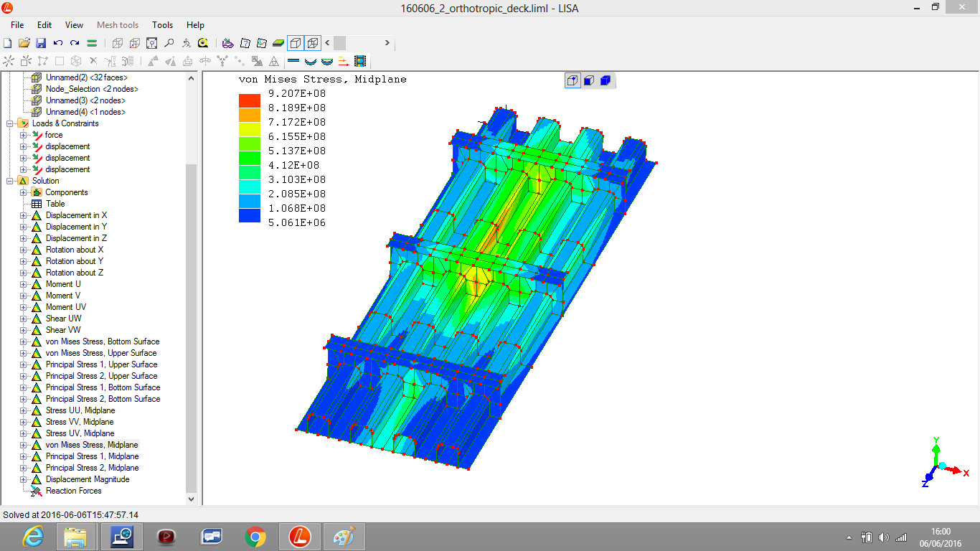Screen dimensions: 980x551
Task: Click the Undo arrow icon
Action: click(58, 43)
